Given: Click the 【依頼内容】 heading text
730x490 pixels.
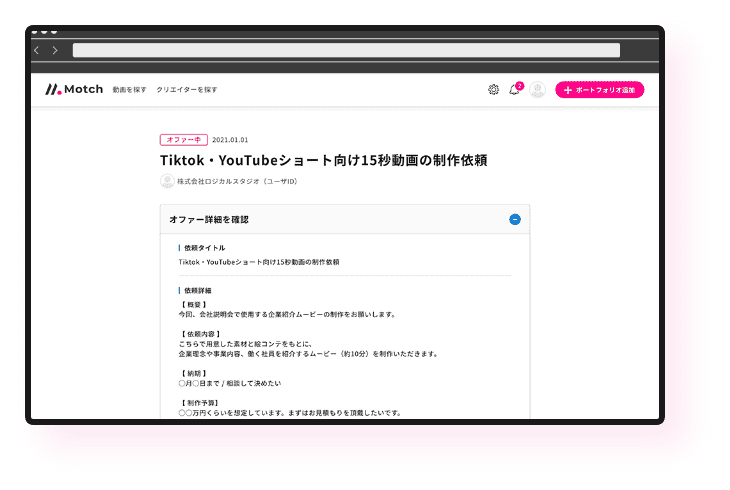Looking at the screenshot, I should pos(200,332).
